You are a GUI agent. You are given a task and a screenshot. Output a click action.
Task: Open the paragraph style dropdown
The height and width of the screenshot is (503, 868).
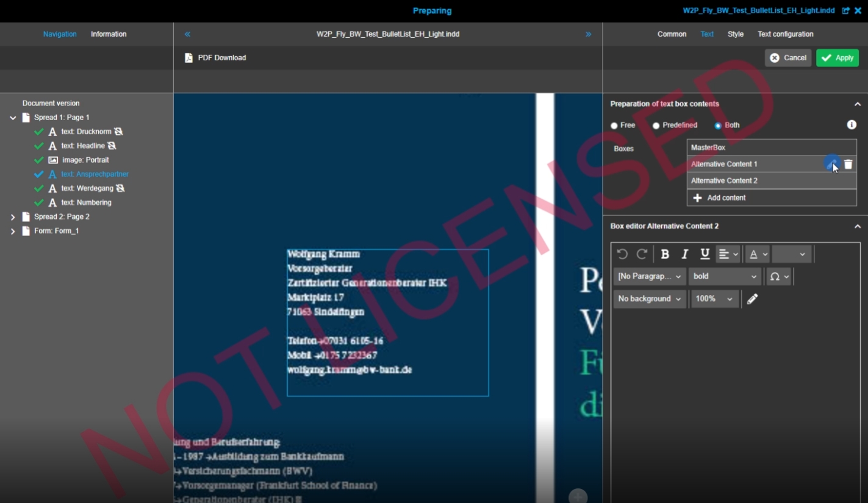tap(650, 276)
